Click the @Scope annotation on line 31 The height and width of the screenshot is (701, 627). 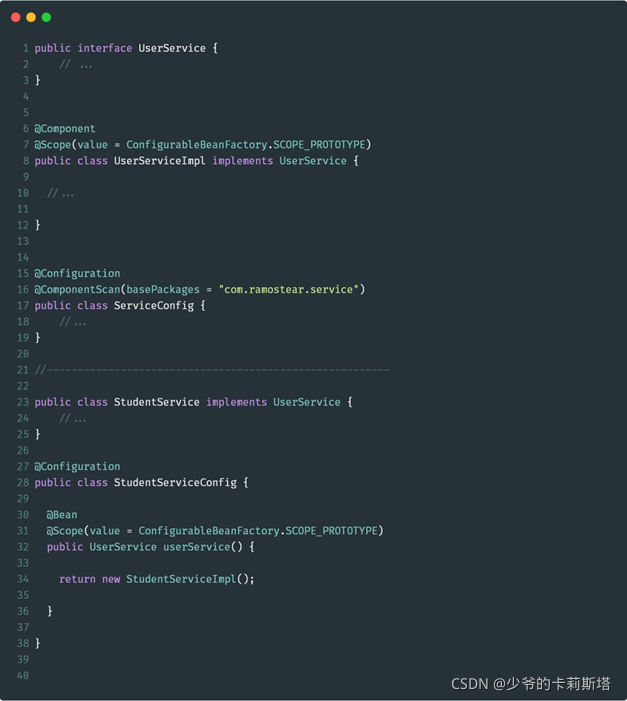(x=65, y=531)
